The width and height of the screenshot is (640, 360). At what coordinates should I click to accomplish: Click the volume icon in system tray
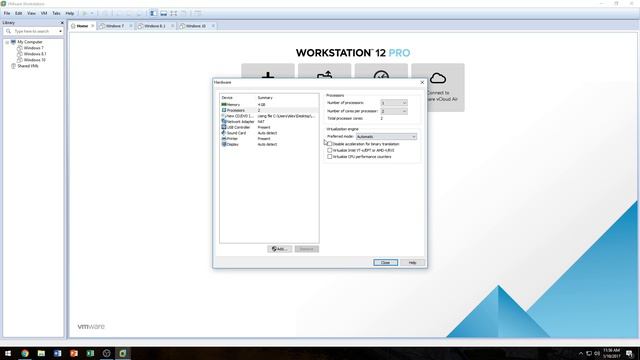(x=597, y=353)
